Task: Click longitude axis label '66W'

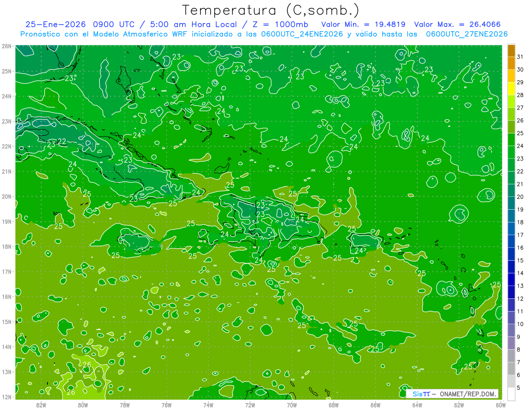Action: tap(376, 405)
